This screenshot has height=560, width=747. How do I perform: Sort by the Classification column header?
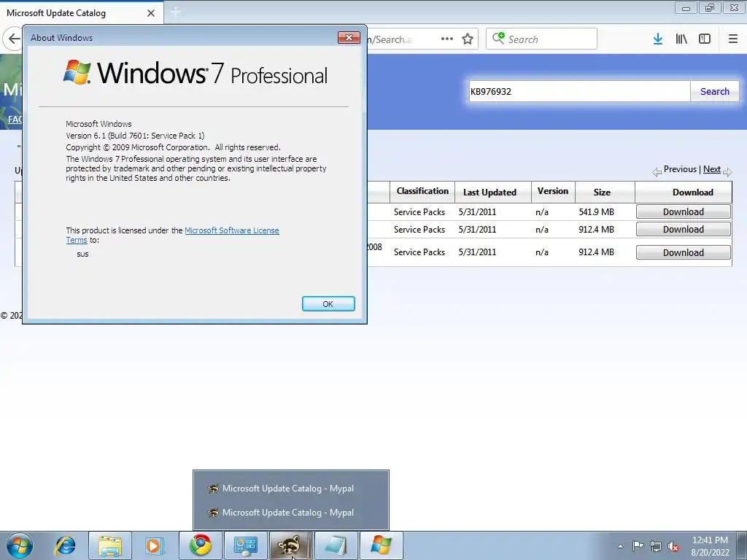422,192
